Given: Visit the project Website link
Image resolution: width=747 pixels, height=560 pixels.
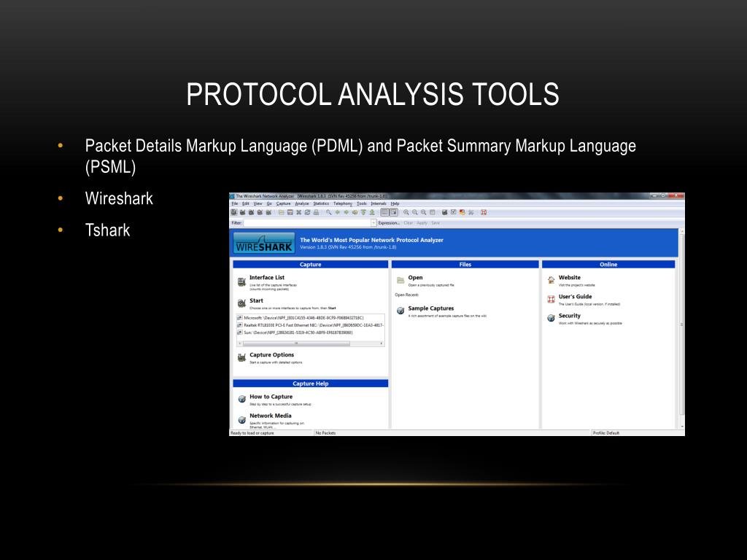Looking at the screenshot, I should point(569,278).
